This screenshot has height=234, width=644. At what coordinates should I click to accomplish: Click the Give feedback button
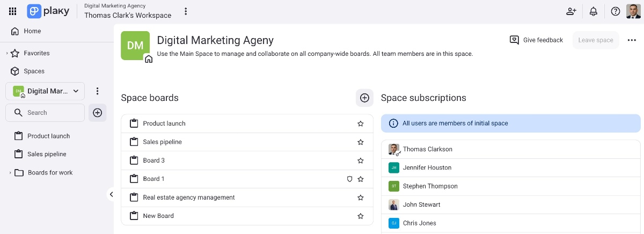[x=536, y=40]
